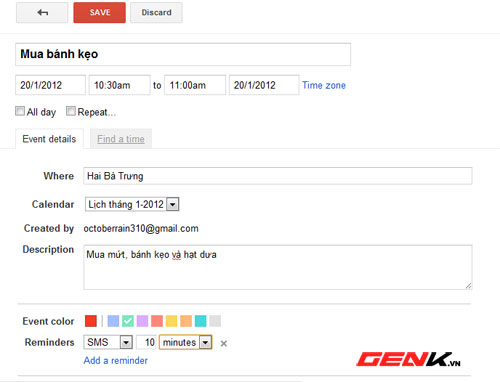Open the Calendar dropdown Lịch tháng 1-2012
Image resolution: width=500 pixels, height=382 pixels.
132,204
